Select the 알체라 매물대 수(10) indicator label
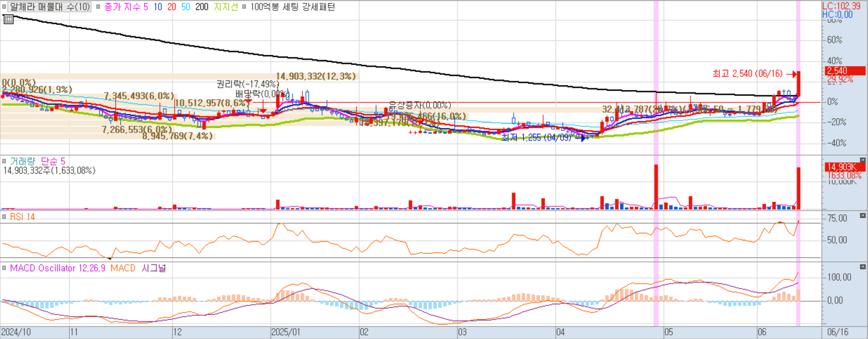This screenshot has width=868, height=339. [50, 7]
